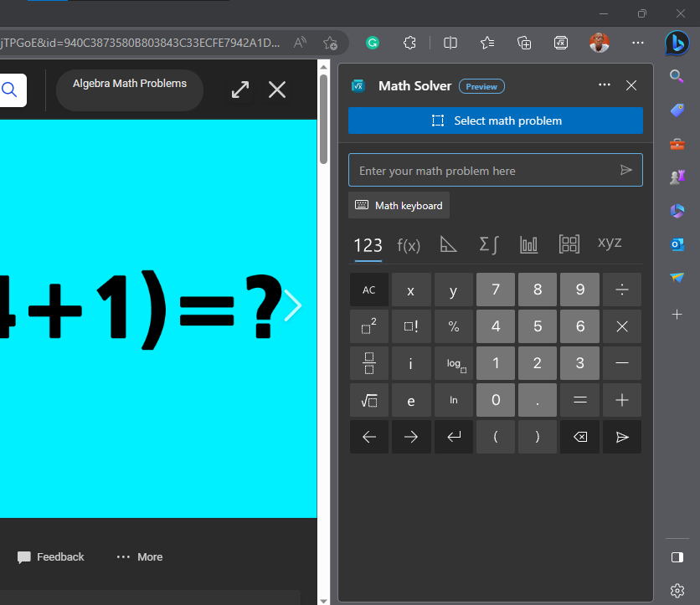Switch to the 123 numeric keypad tab
Image resolution: width=700 pixels, height=605 pixels.
(x=369, y=244)
